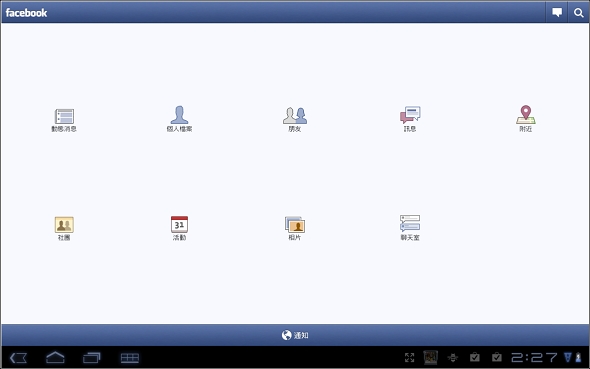
Task: Click the system clock showing 2:27
Action: point(534,357)
